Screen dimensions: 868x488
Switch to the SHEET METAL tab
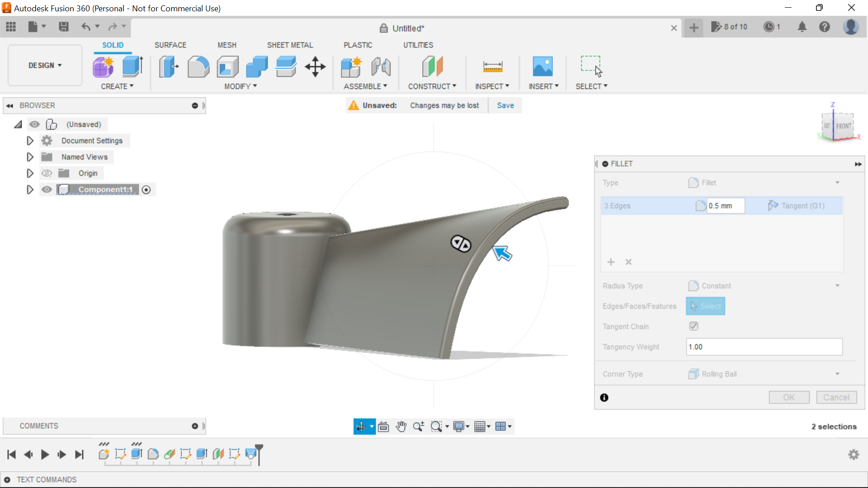pyautogui.click(x=289, y=45)
